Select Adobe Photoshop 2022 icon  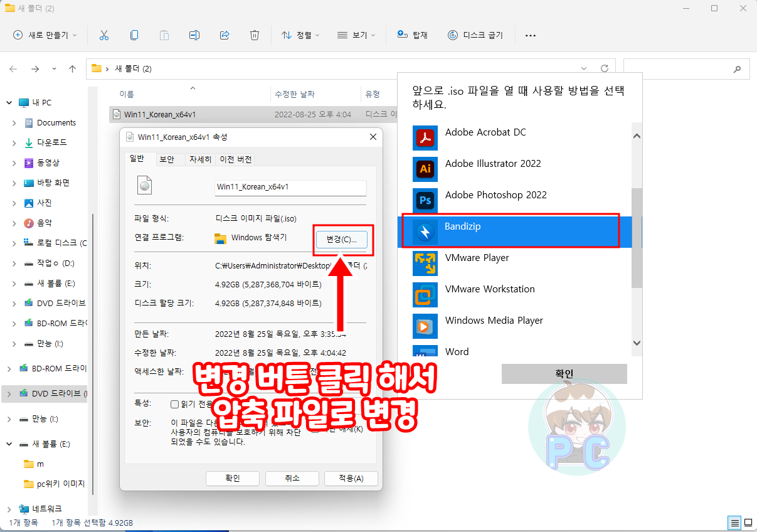tap(425, 201)
